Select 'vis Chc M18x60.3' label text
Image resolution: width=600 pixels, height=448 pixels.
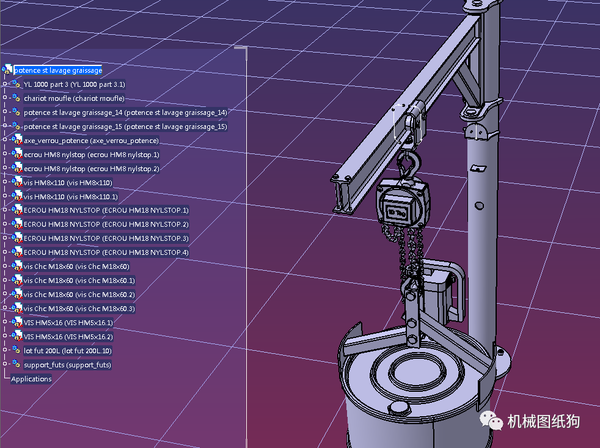(x=79, y=308)
